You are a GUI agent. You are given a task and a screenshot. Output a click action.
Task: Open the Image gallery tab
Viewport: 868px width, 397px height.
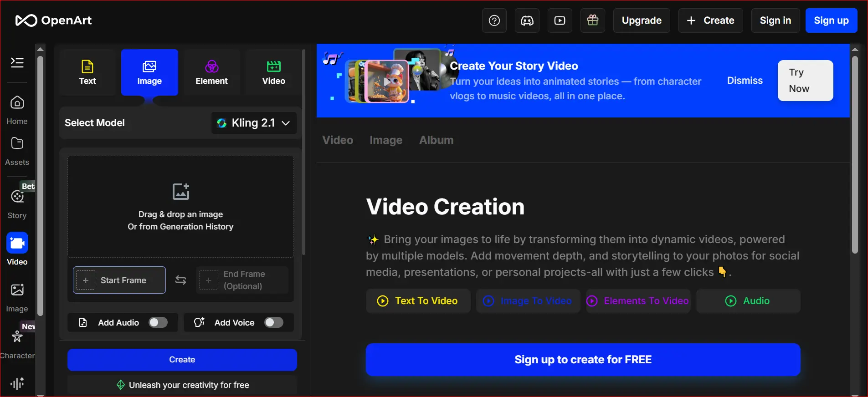386,140
